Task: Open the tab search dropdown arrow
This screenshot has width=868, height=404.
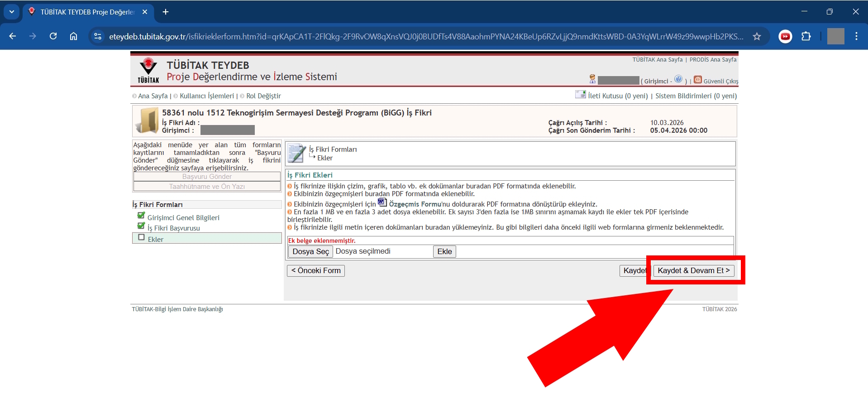Action: pos(12,12)
